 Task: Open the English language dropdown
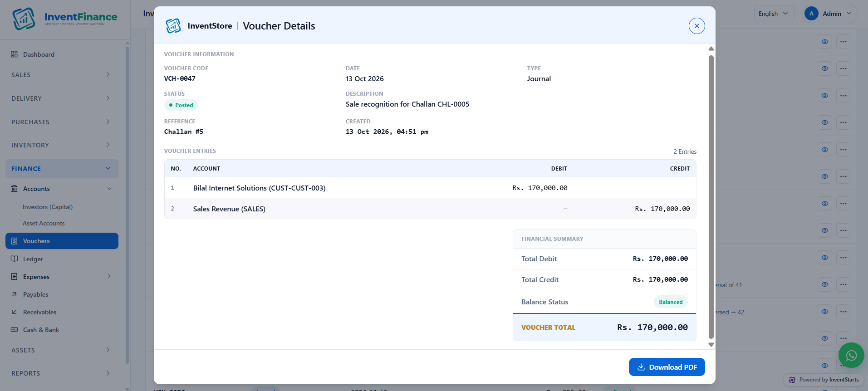(x=774, y=14)
